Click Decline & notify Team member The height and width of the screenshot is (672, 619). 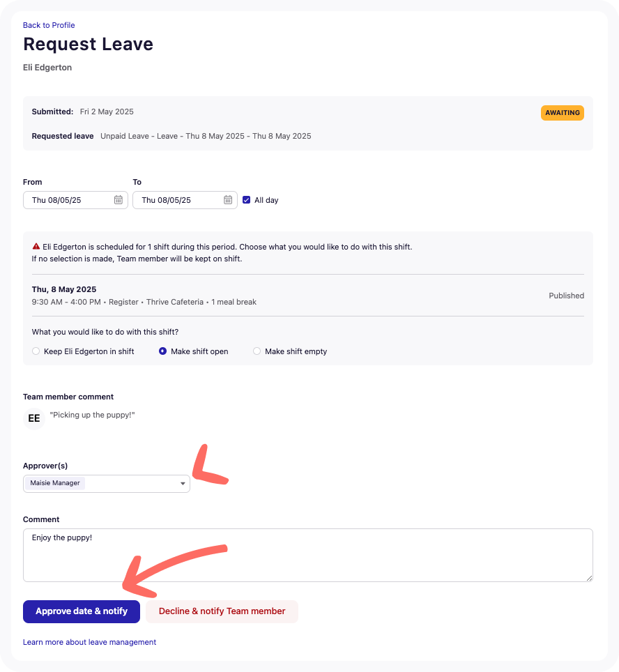[x=222, y=611]
